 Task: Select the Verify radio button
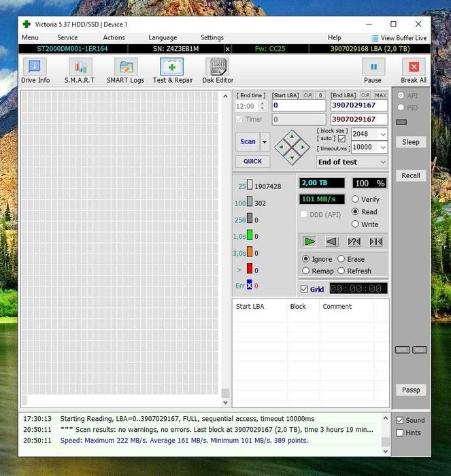coord(355,199)
